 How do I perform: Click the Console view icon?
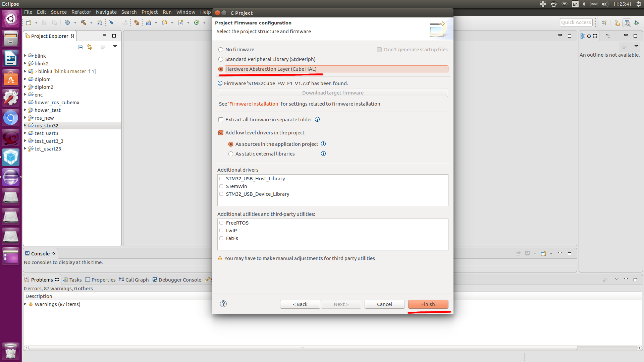click(28, 253)
